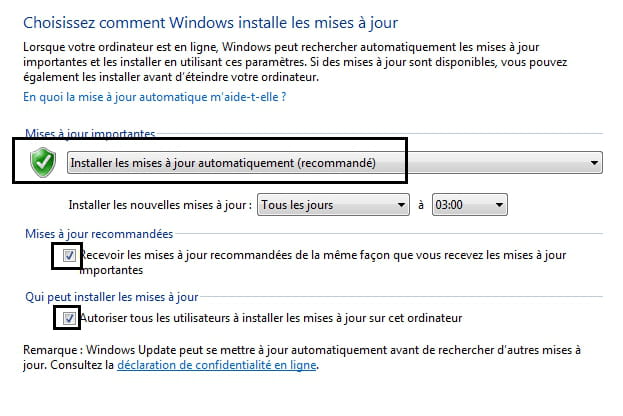Click the "Mises à jour importantes" section header

pos(90,134)
